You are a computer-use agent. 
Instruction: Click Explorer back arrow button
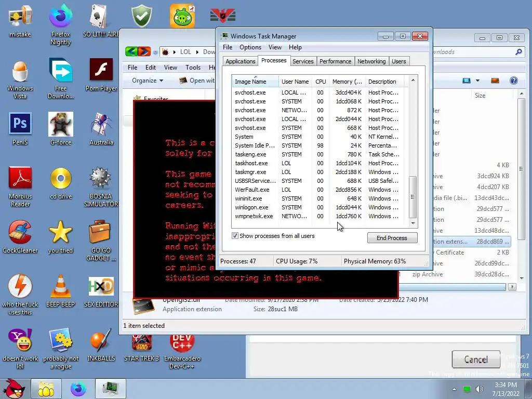131,51
